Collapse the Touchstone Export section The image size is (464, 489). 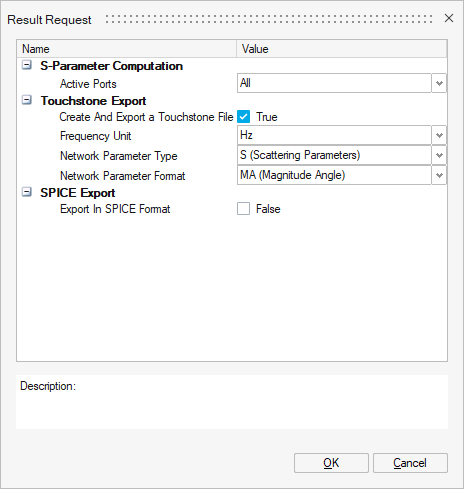coord(27,100)
